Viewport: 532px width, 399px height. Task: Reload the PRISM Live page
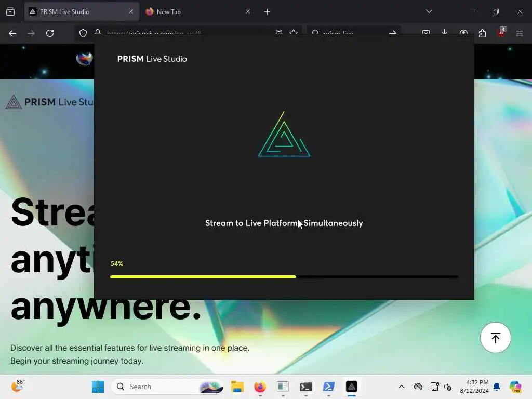click(x=50, y=33)
